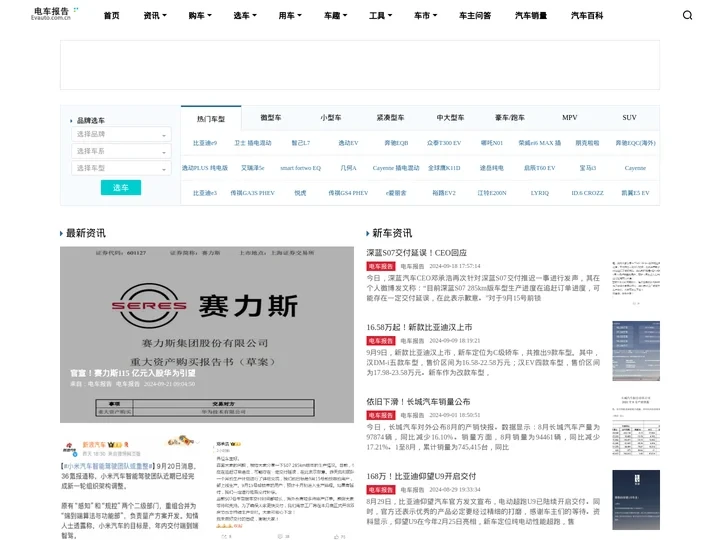
Task: Open the 选择品牌 dropdown
Action: click(x=121, y=134)
